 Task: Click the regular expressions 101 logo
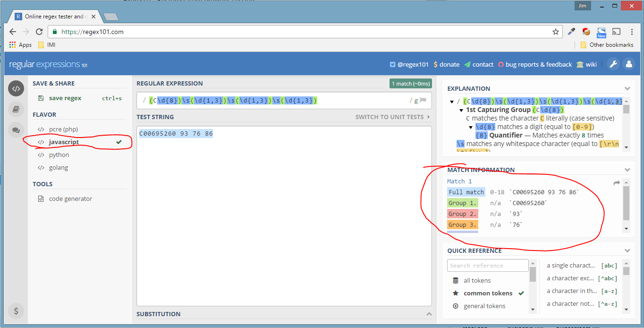48,64
